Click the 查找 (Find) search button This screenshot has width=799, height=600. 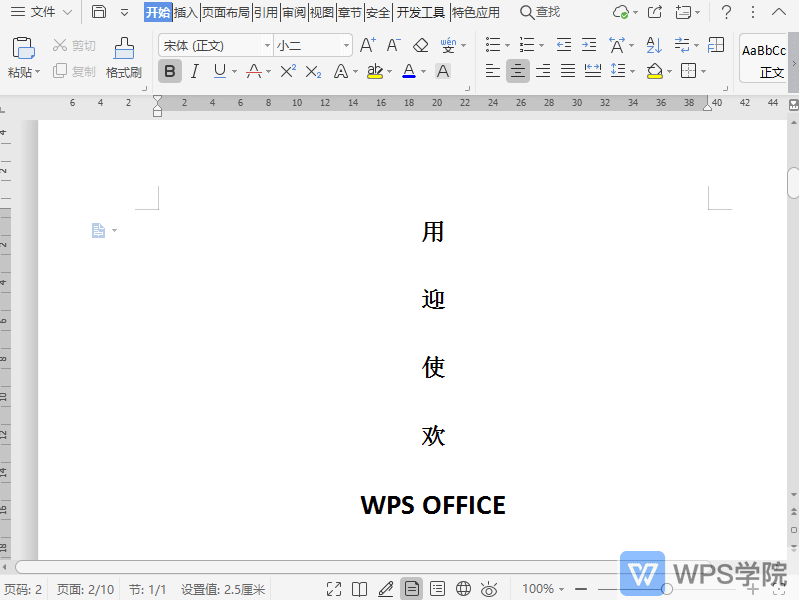click(540, 12)
